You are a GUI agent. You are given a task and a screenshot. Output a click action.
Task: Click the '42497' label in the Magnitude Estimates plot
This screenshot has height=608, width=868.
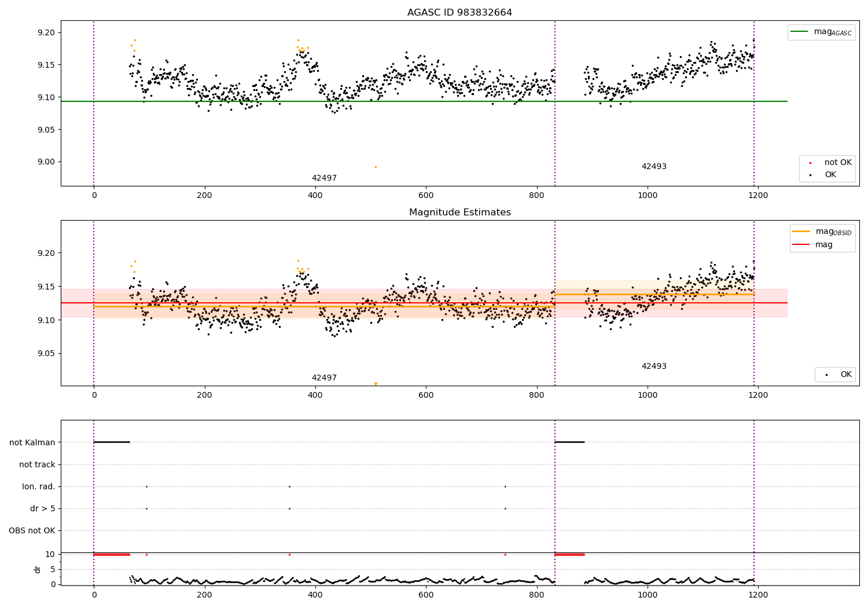[x=324, y=378]
